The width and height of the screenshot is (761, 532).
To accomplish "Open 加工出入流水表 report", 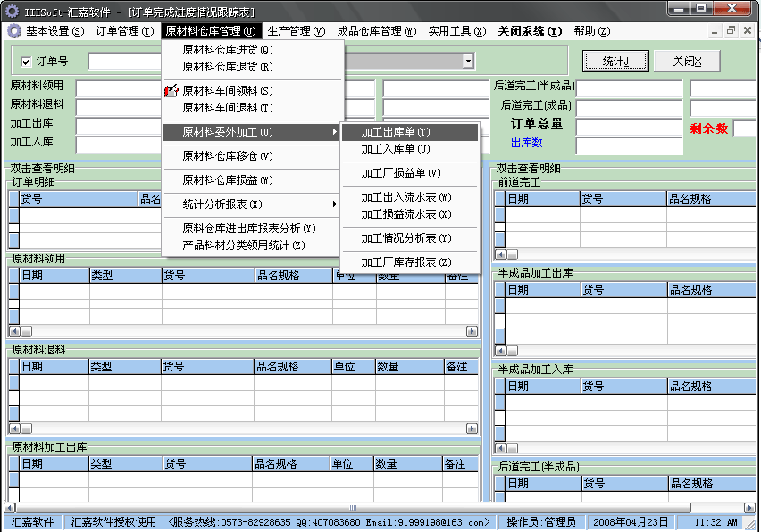I will (x=410, y=197).
